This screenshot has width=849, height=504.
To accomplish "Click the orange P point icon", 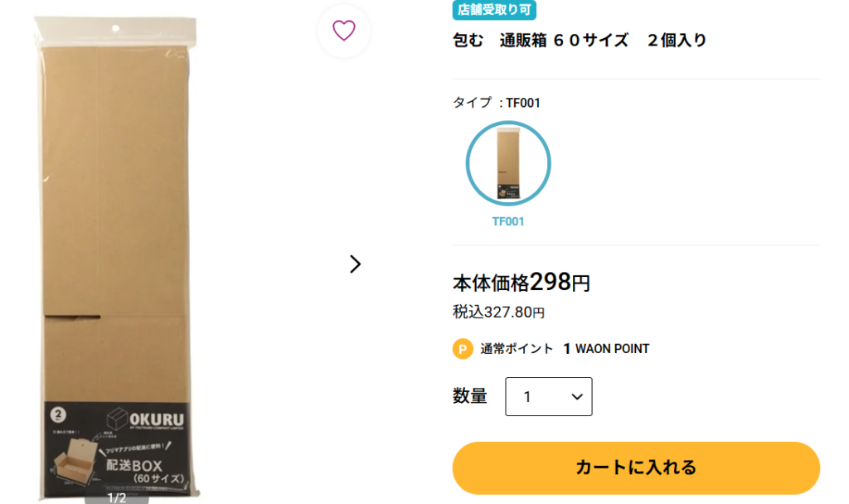I will 463,349.
